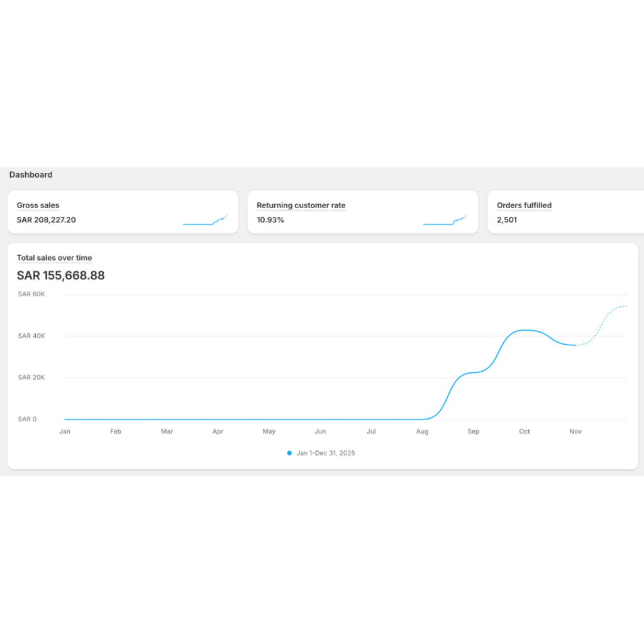Select the Oct label on the x-axis
644x644 pixels.
coord(525,431)
